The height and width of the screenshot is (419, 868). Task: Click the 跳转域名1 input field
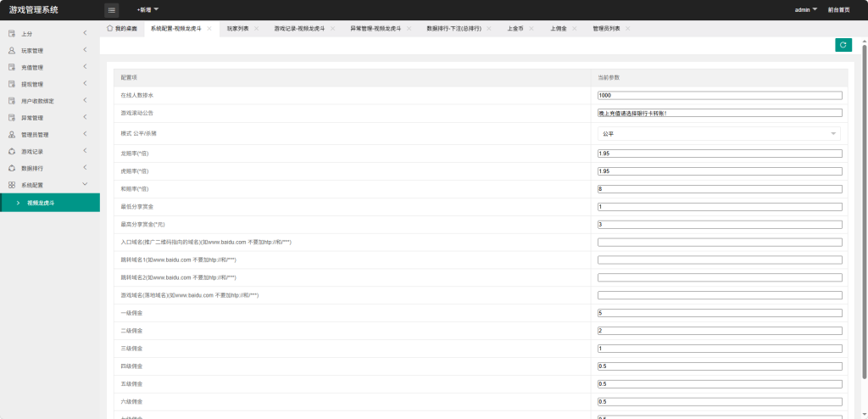tap(720, 260)
